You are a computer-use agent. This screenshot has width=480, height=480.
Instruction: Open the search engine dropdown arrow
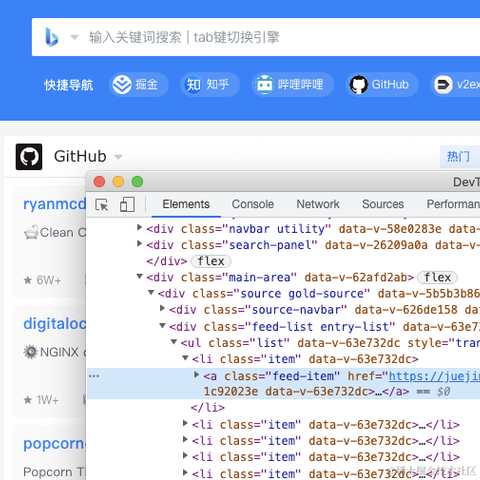74,37
